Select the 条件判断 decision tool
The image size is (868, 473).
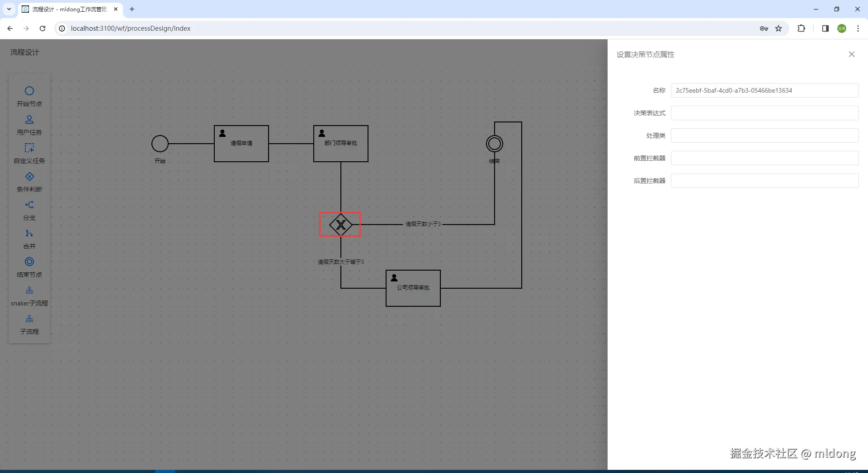point(29,182)
